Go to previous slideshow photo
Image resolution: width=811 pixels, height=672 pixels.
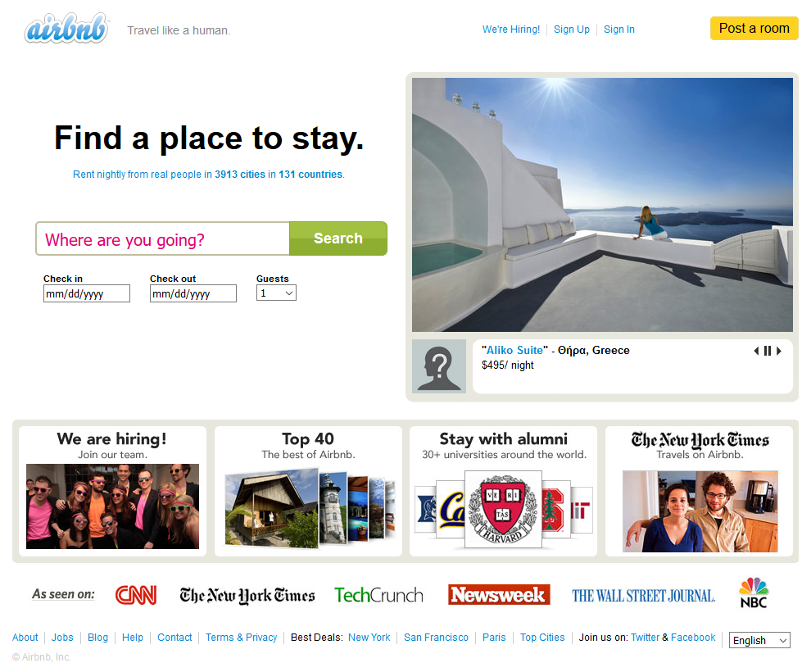756,351
